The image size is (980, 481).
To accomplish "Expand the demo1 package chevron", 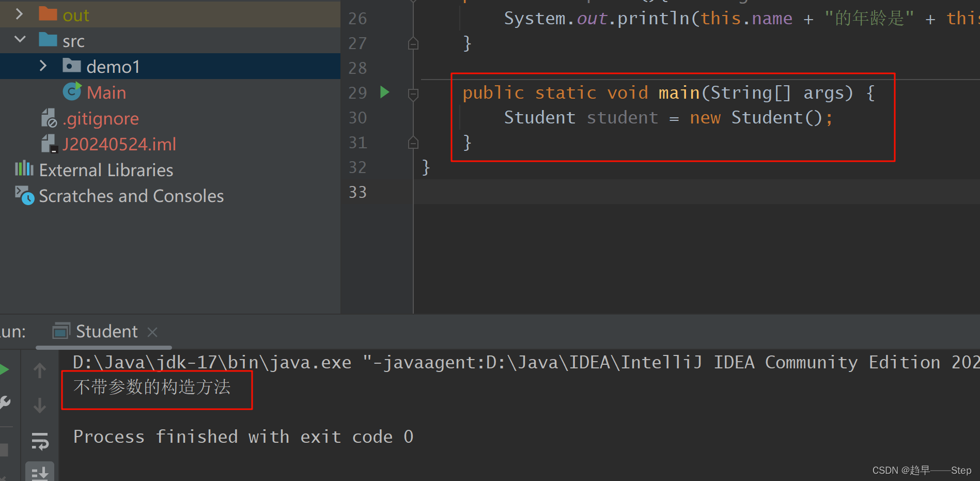I will tap(43, 66).
